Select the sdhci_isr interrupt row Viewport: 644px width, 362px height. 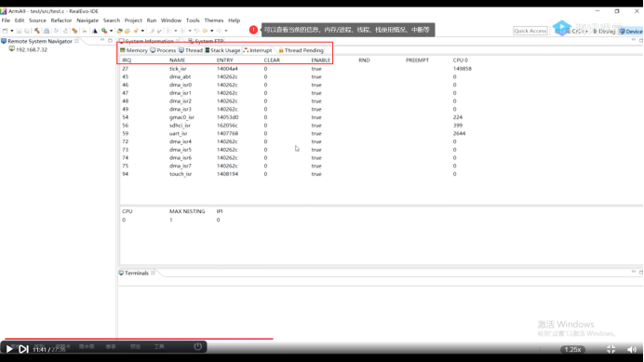coord(382,126)
